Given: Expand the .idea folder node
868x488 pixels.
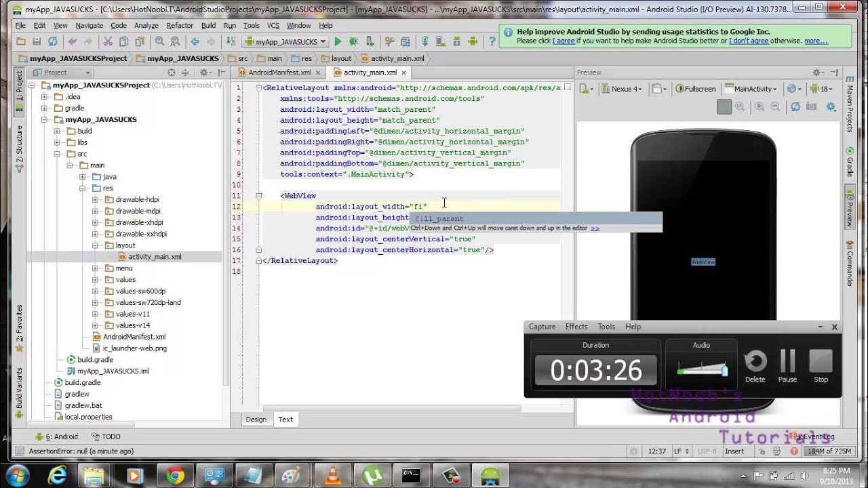Looking at the screenshot, I should (x=44, y=97).
